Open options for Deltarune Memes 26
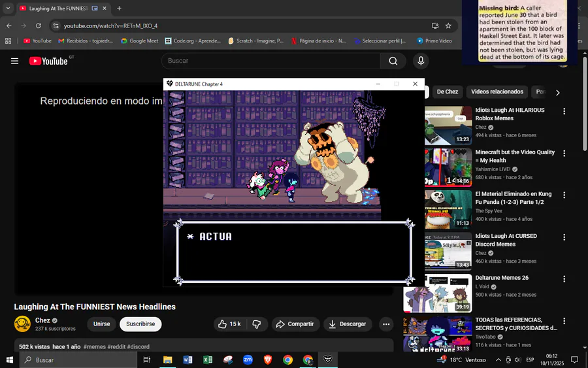This screenshot has height=368, width=588. tap(564, 278)
